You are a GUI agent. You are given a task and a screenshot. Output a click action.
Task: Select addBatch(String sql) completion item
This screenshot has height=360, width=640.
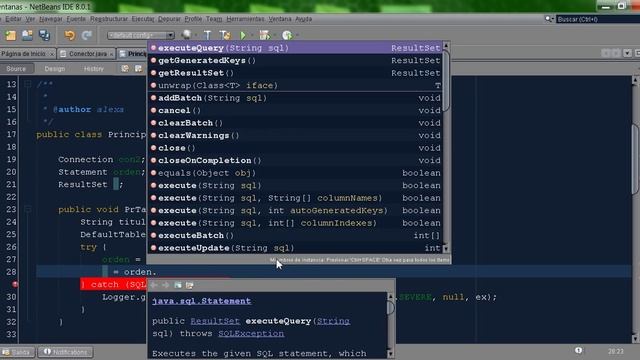click(x=295, y=98)
